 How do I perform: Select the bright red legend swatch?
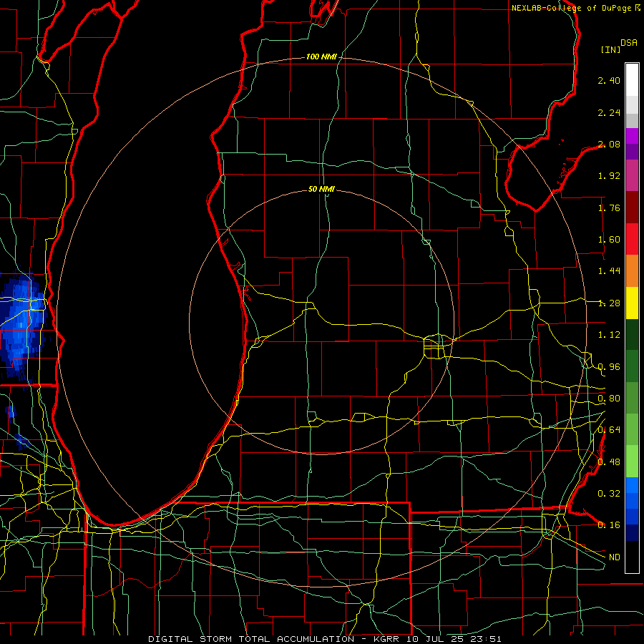click(x=632, y=239)
